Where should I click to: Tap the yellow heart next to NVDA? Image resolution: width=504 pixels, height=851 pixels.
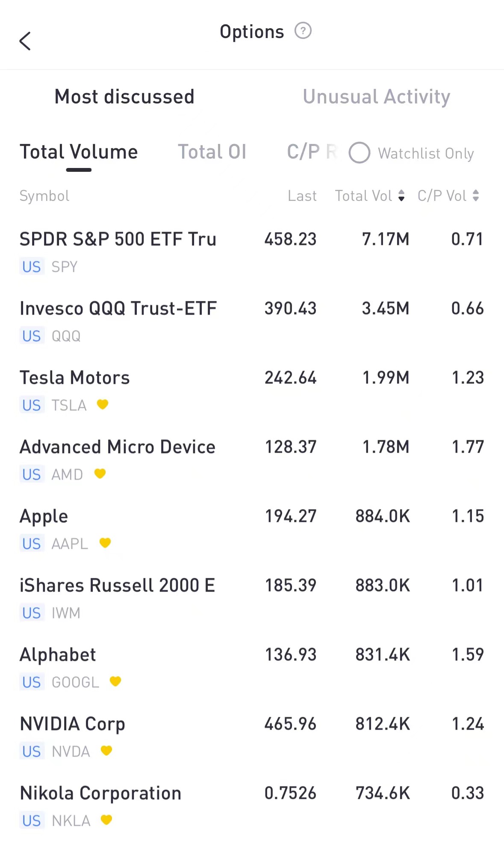point(106,751)
